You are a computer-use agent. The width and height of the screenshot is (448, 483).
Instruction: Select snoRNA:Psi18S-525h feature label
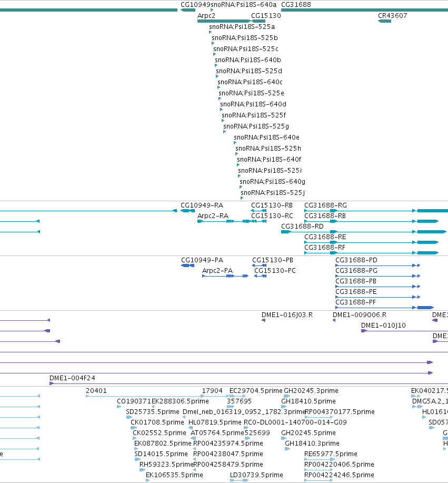tap(268, 149)
